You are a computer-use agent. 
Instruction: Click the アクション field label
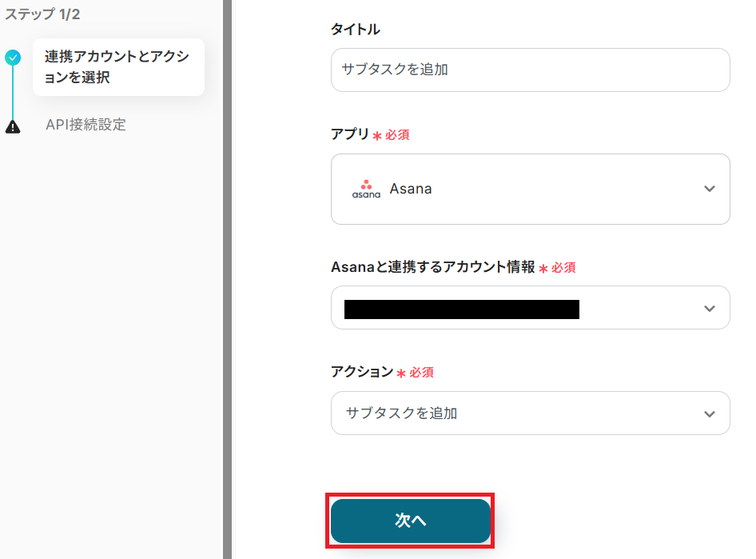tap(361, 372)
